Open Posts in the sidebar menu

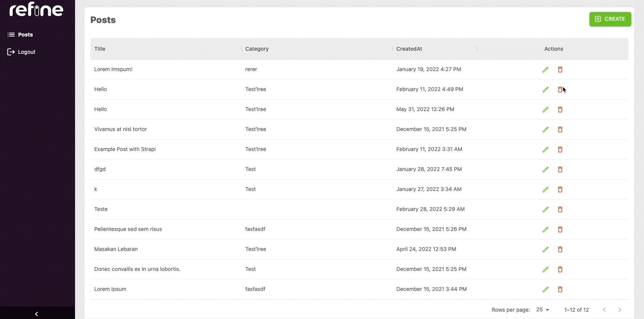pos(25,35)
